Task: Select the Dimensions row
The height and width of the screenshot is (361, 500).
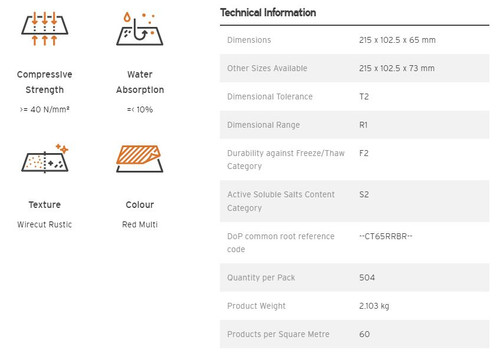Action: 355,40
